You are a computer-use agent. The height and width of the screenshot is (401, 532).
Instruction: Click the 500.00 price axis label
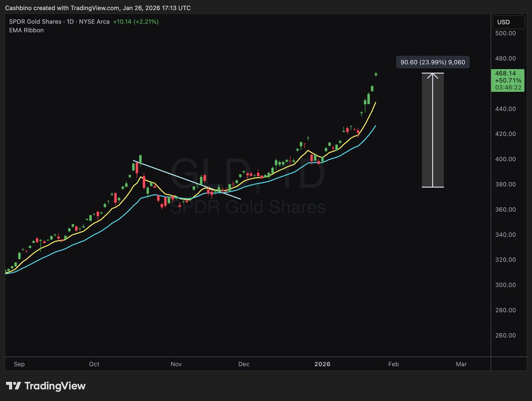click(x=506, y=33)
